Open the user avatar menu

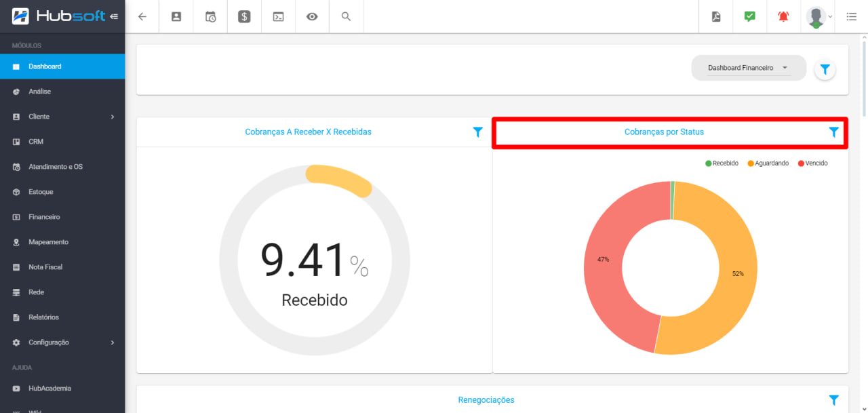[x=818, y=17]
